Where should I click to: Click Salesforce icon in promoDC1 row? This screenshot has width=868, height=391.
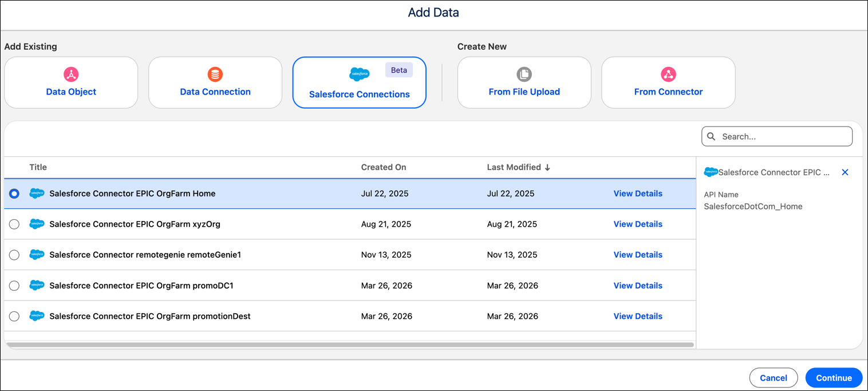[x=37, y=285]
